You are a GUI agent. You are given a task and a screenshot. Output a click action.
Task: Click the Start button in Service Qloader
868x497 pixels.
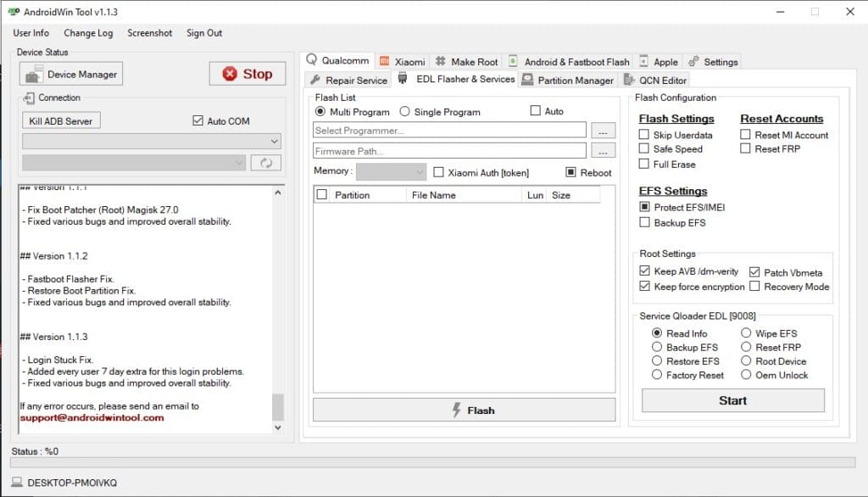point(732,400)
